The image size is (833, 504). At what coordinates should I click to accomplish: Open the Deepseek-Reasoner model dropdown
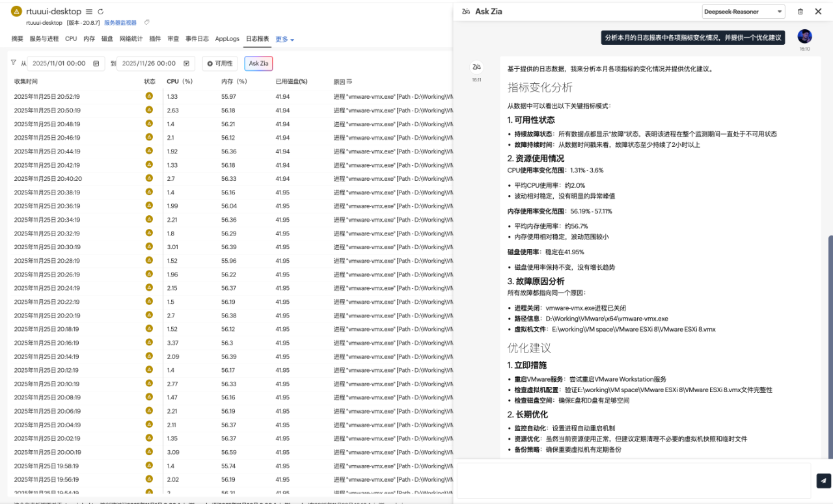point(744,12)
